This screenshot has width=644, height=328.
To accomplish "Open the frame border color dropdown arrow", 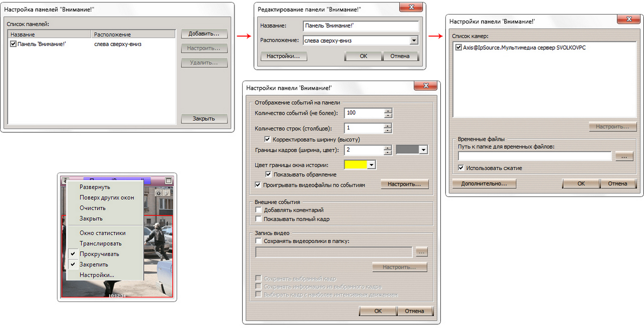I will pos(424,150).
